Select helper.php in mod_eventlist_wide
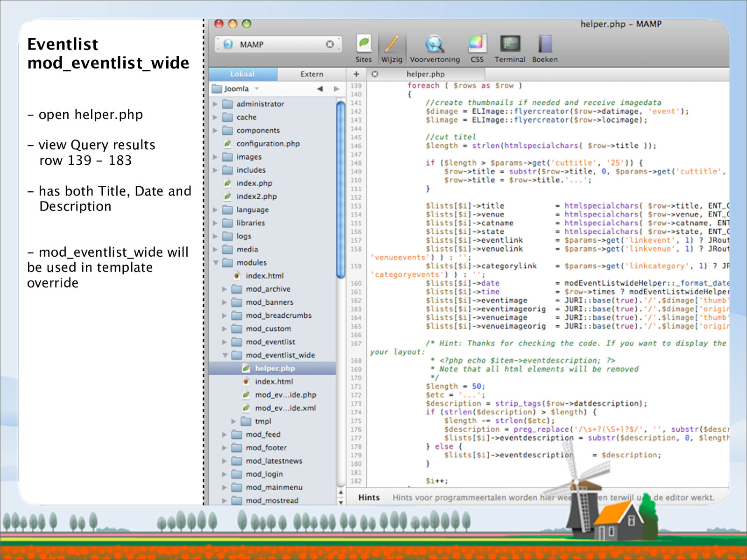 pyautogui.click(x=272, y=368)
